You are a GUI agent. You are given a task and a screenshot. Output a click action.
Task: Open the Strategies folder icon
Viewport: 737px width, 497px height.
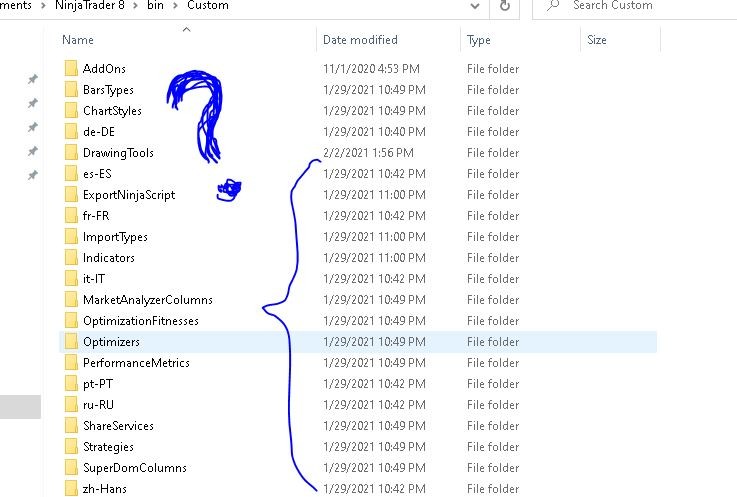(71, 447)
